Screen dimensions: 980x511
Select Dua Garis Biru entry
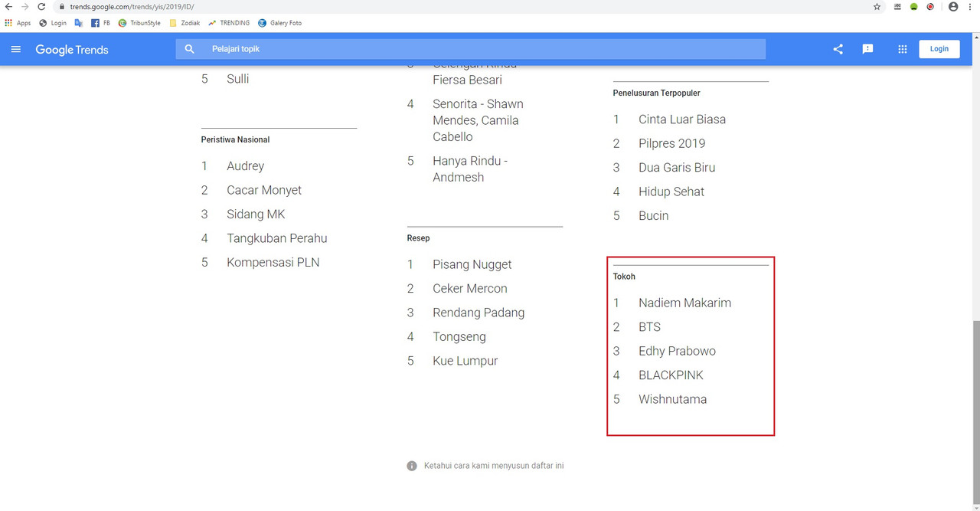point(677,168)
